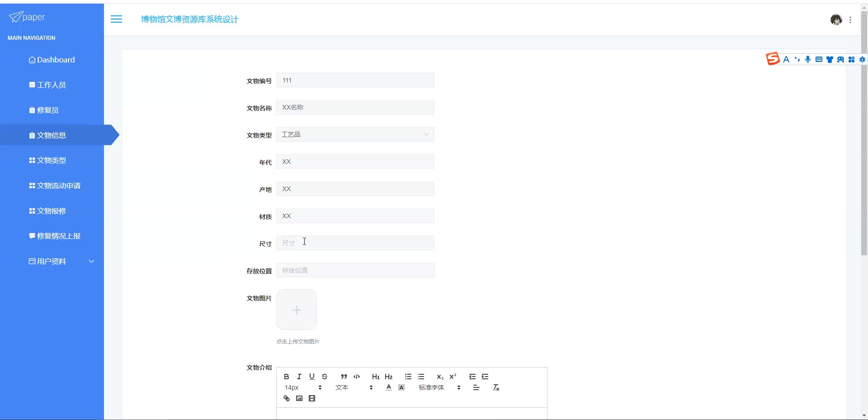868x420 pixels.
Task: Toggle the sidebar with the hamburger icon
Action: coord(116,19)
